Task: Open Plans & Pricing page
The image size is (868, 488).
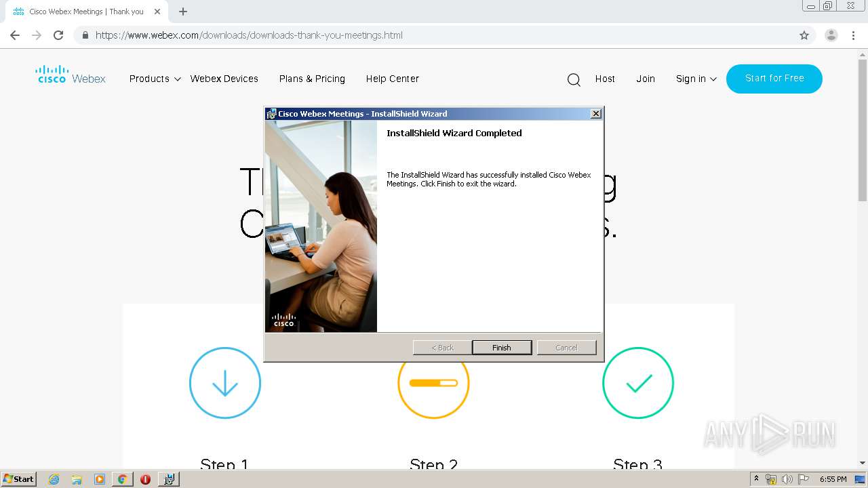Action: [x=312, y=79]
